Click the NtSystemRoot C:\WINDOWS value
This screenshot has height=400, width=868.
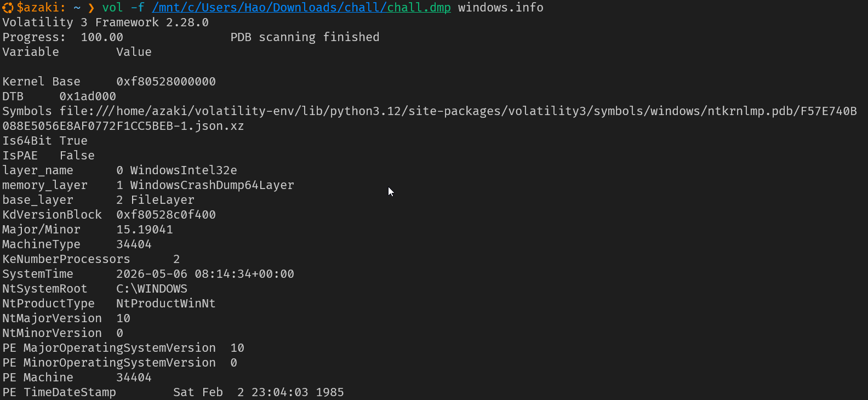pos(152,289)
